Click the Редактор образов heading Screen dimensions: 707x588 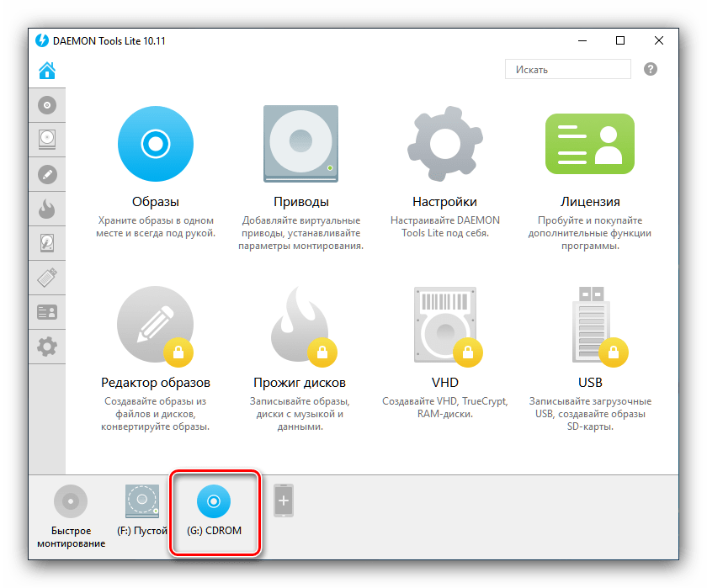[156, 383]
